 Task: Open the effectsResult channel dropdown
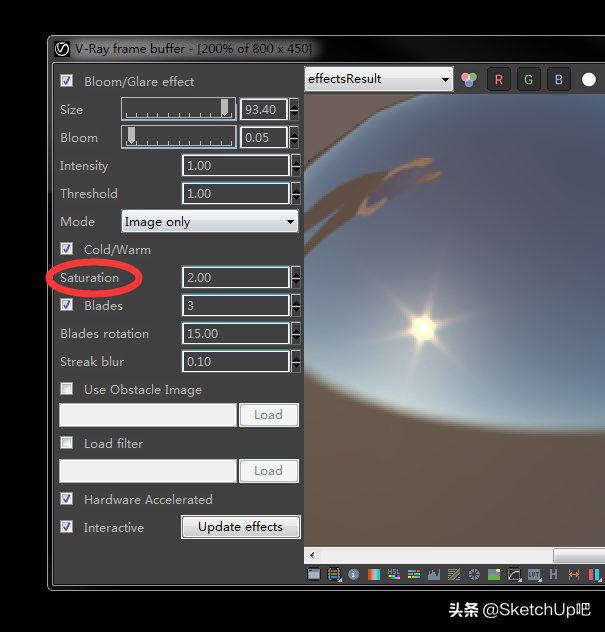[379, 79]
